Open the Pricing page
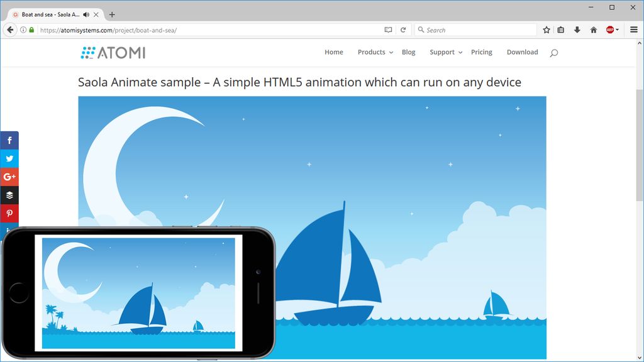Screen dimensions: 644x362 [482, 52]
